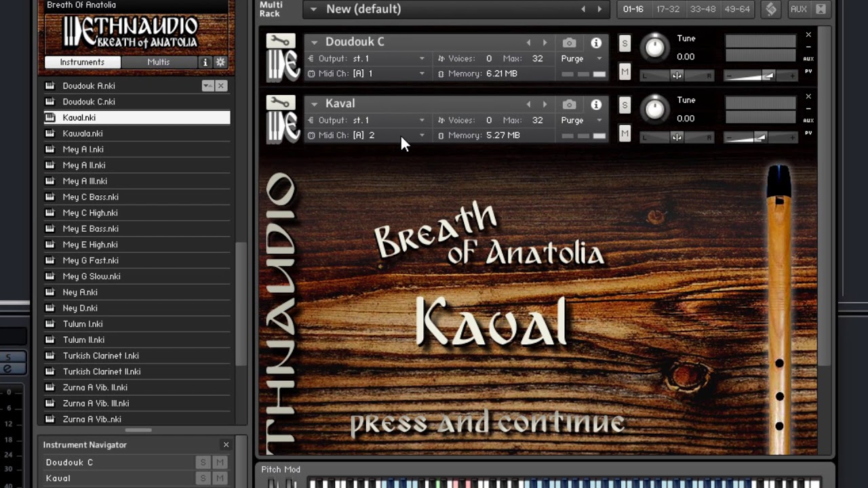
Task: Mute the Kaval instrument
Action: point(625,133)
